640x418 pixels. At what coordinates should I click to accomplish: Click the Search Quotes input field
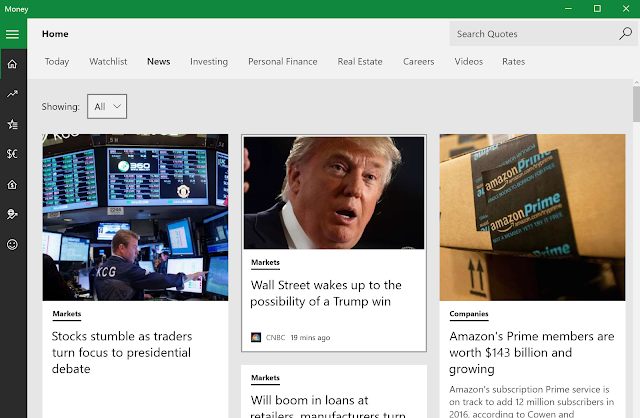[x=533, y=34]
